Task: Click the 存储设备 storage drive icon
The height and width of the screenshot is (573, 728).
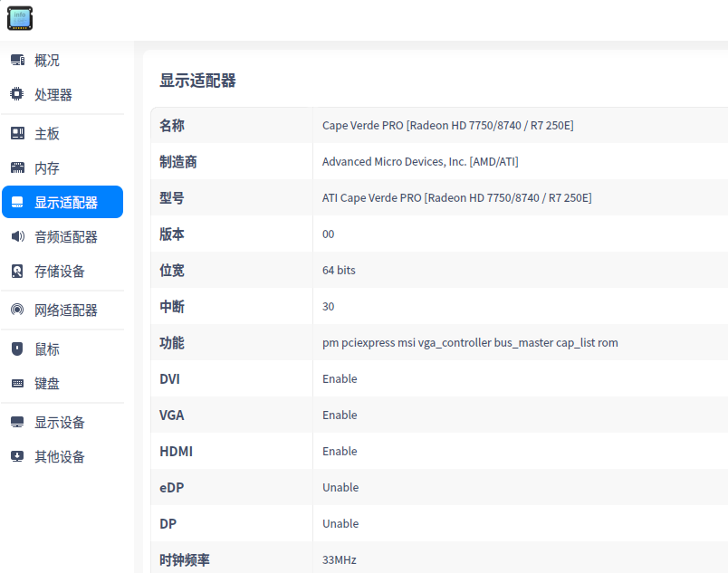Action: pyautogui.click(x=16, y=270)
